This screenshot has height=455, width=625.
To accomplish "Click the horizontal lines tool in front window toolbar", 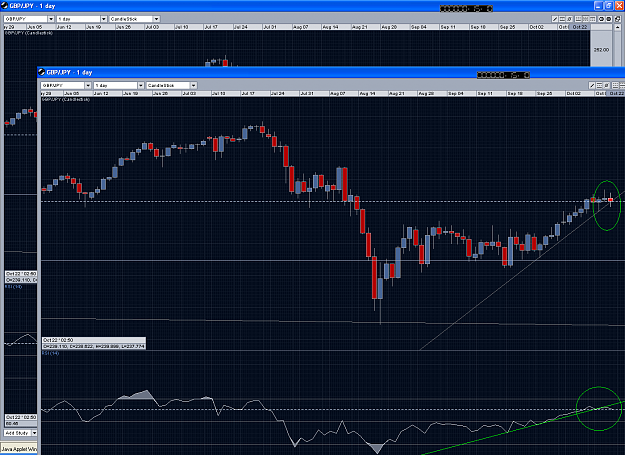I will (599, 85).
